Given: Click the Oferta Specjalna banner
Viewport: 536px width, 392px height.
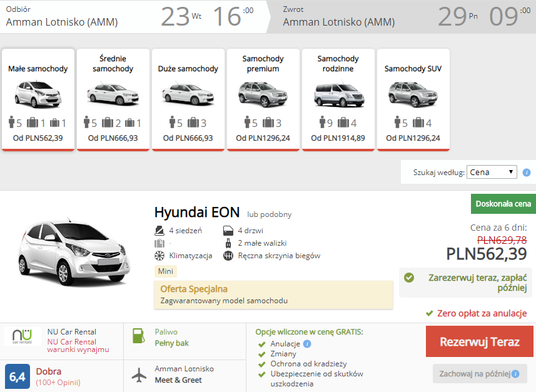Looking at the screenshot, I should click(x=273, y=295).
